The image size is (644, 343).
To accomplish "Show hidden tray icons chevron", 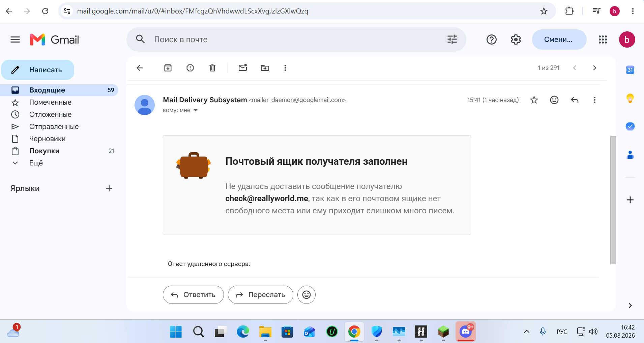I will tap(527, 332).
